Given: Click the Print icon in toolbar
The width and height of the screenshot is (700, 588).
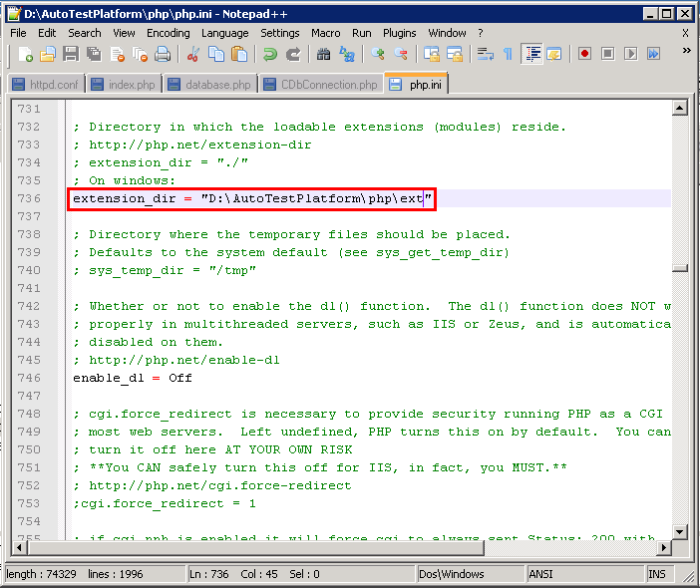Looking at the screenshot, I should coord(163,54).
